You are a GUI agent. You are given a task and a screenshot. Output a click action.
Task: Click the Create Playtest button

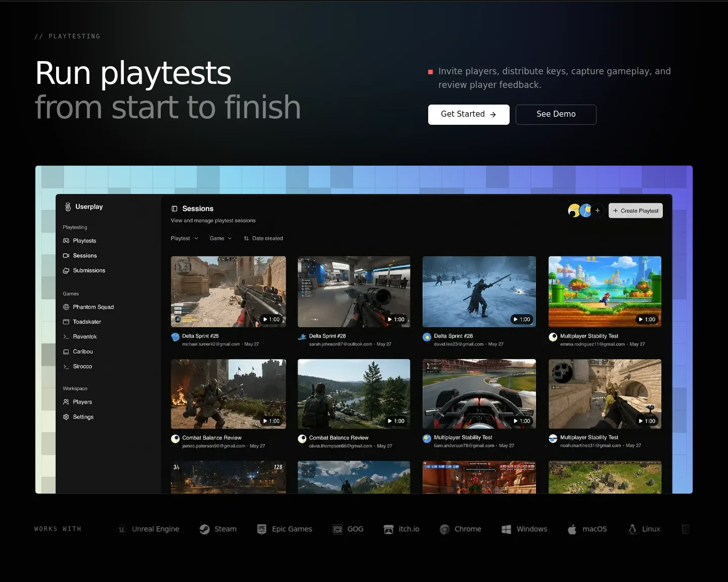(x=635, y=211)
